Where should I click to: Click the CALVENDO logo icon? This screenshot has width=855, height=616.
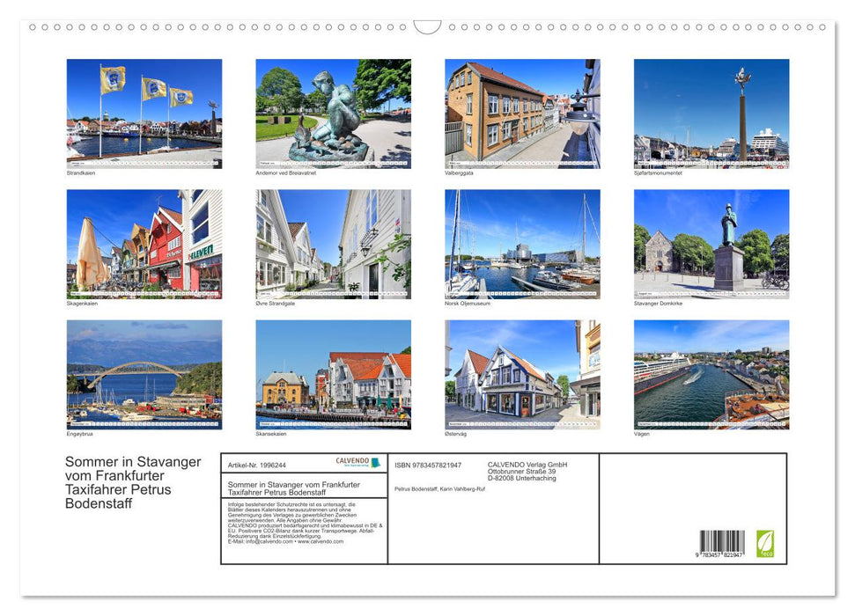point(375,462)
